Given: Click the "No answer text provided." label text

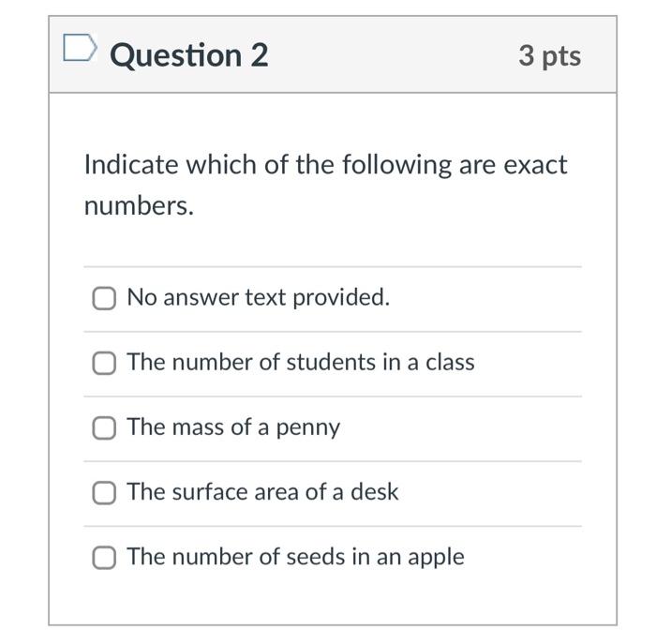Looking at the screenshot, I should tap(258, 297).
